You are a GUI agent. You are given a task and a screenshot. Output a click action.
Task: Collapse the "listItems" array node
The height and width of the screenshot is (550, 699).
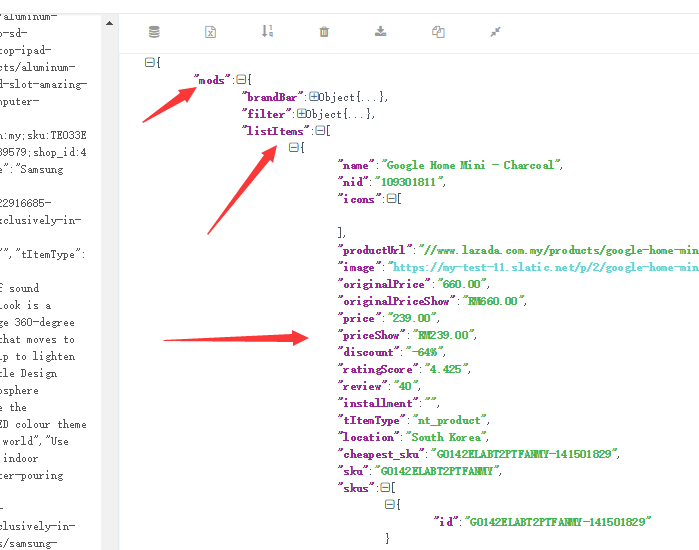pyautogui.click(x=320, y=131)
